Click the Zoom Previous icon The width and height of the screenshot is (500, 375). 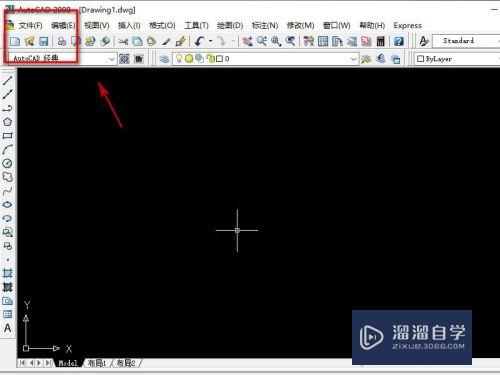(x=290, y=41)
